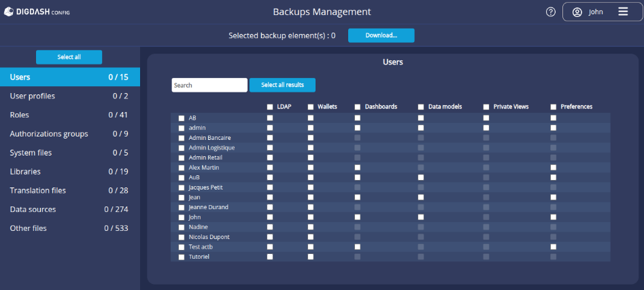Select the AuB user checkbox
This screenshot has height=290, width=644.
(182, 178)
